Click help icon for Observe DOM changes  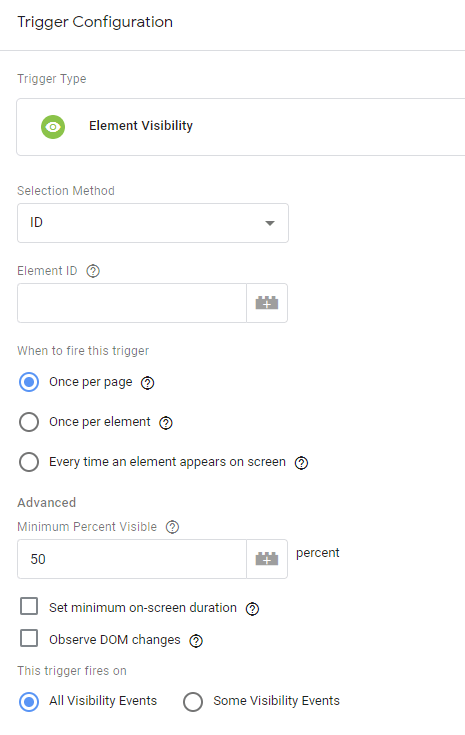click(x=196, y=640)
